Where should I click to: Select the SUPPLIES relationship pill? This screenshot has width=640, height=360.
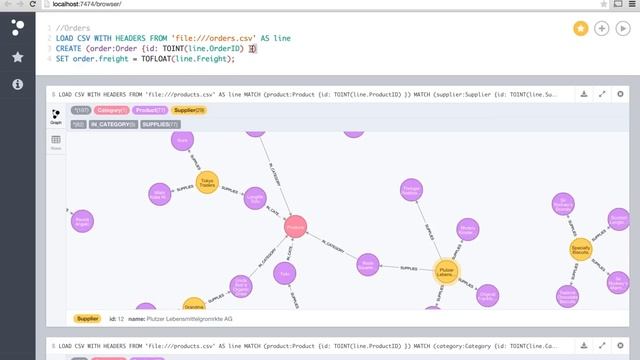(160, 124)
